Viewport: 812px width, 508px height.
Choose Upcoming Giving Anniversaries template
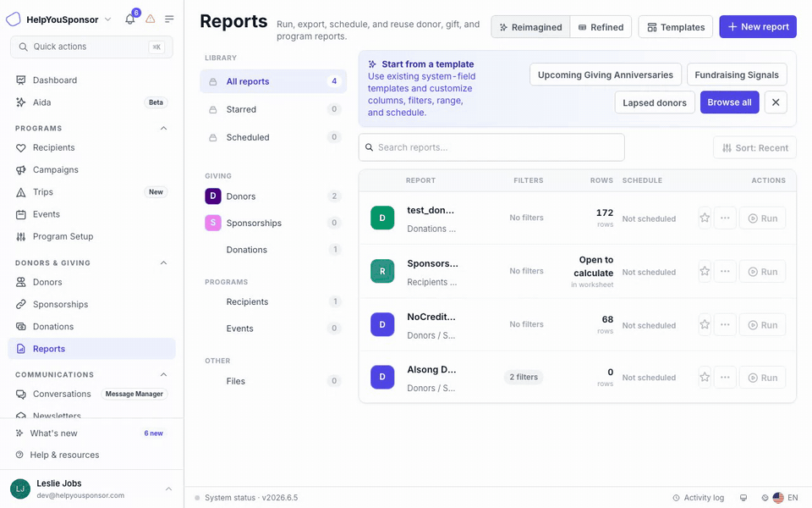[x=606, y=75]
